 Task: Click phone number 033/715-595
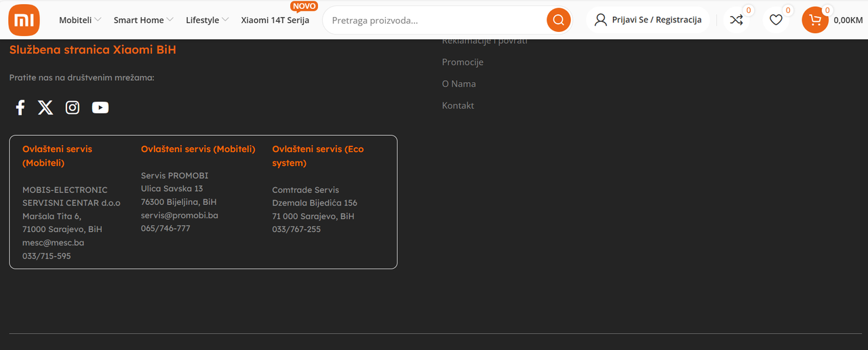coord(46,256)
